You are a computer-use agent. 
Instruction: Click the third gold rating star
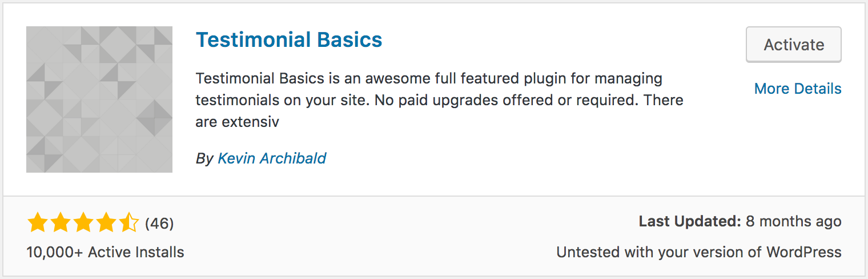point(83,223)
